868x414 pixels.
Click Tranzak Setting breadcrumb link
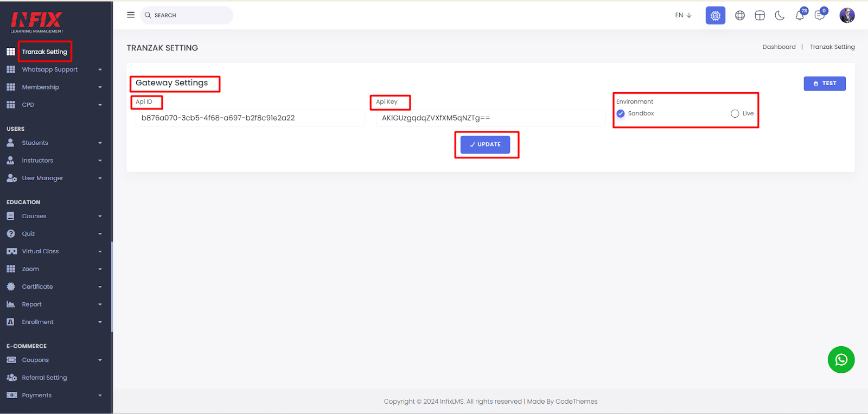point(832,47)
